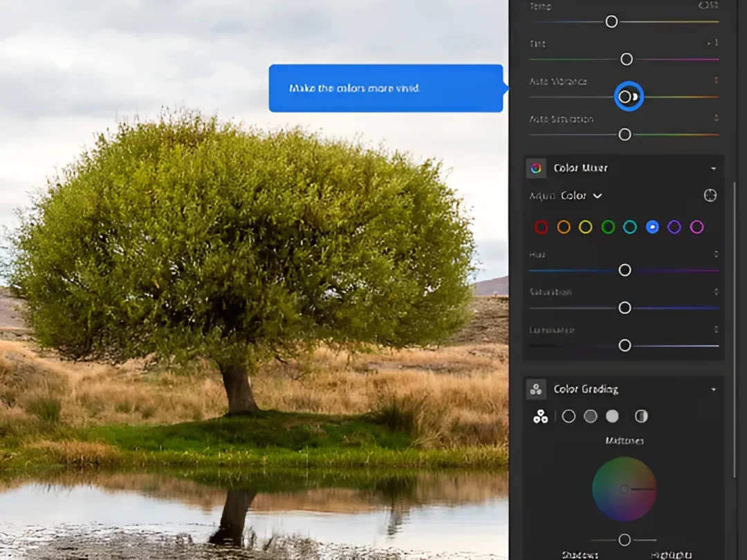This screenshot has width=747, height=560.
Task: Click the Color Mixer panel icon
Action: click(x=535, y=167)
